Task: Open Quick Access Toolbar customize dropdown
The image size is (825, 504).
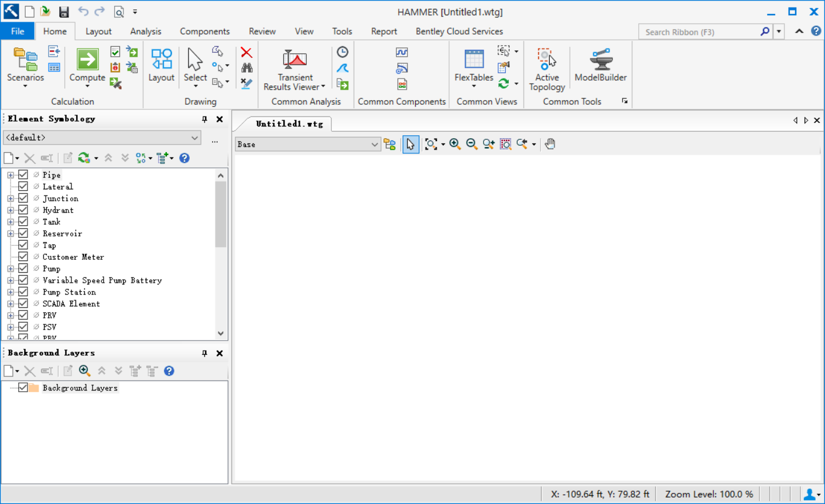Action: point(135,12)
